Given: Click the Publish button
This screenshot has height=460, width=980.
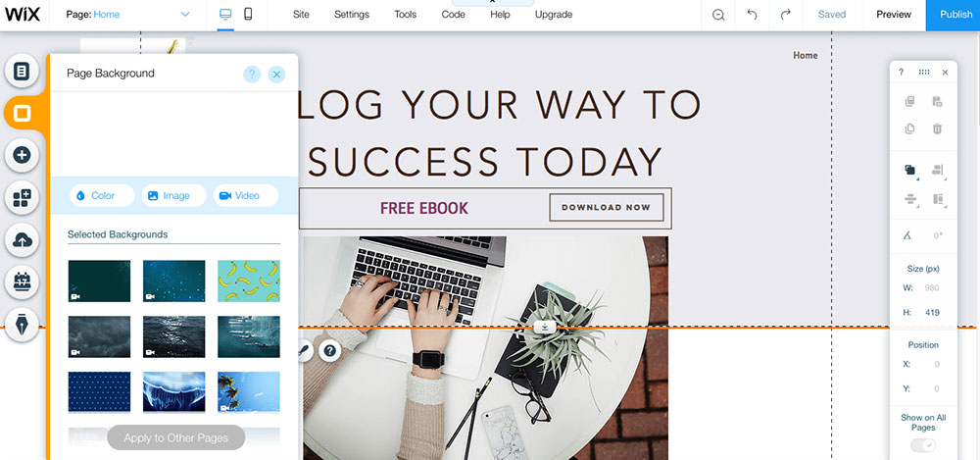Looking at the screenshot, I should tap(953, 15).
